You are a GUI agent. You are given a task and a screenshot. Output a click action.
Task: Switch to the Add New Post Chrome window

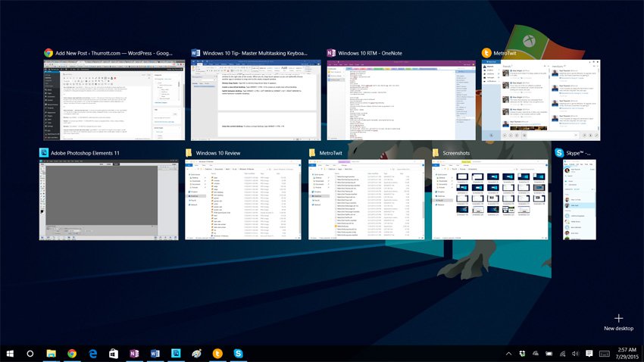point(114,100)
